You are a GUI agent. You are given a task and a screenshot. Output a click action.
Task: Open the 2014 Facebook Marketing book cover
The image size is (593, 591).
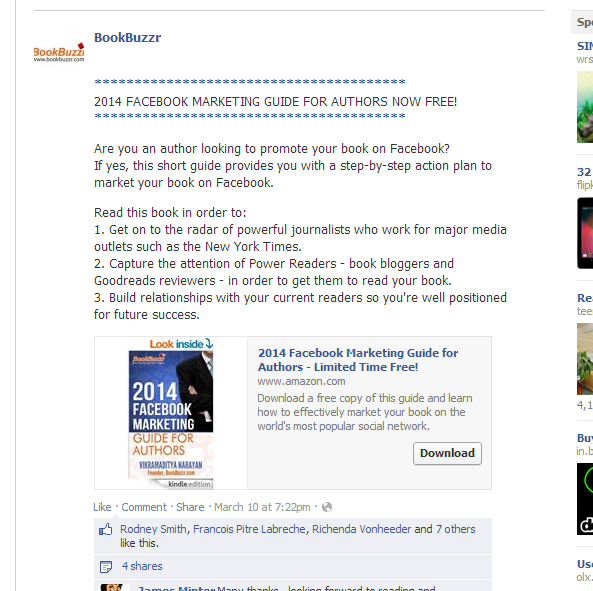tap(171, 415)
